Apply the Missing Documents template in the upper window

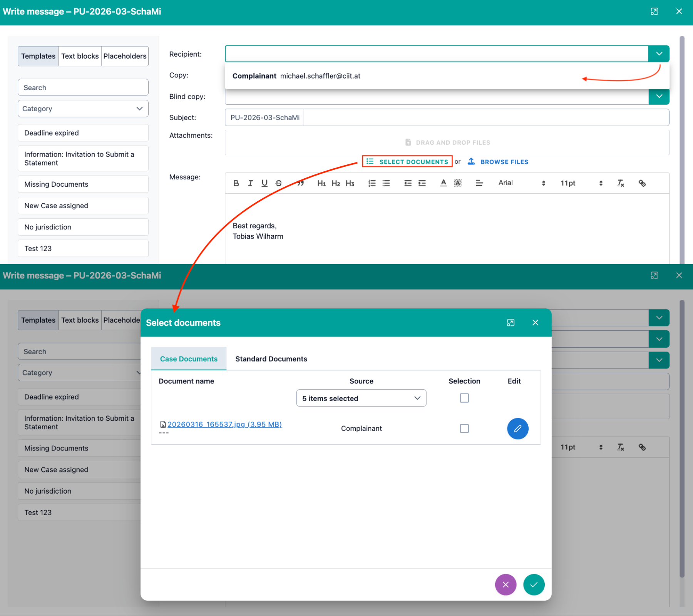coord(83,184)
